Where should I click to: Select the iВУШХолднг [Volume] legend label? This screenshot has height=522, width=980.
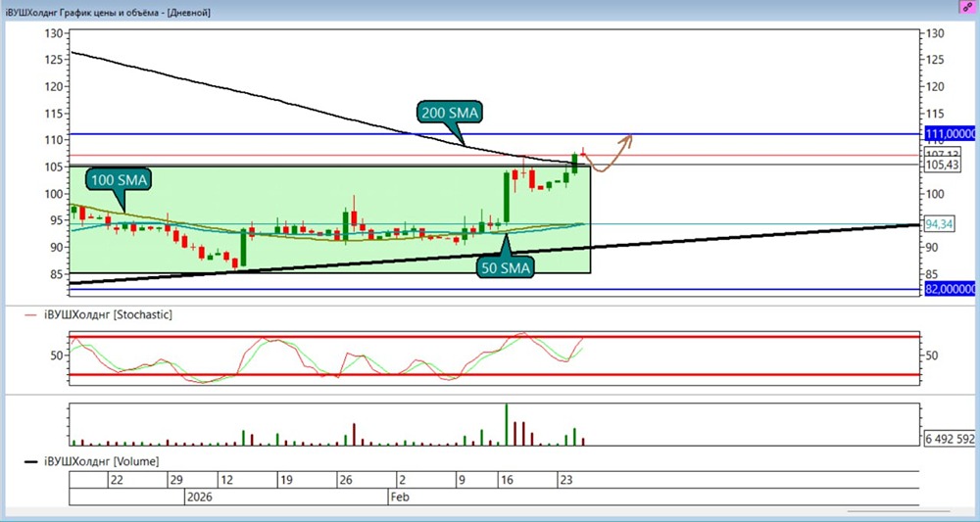click(101, 461)
